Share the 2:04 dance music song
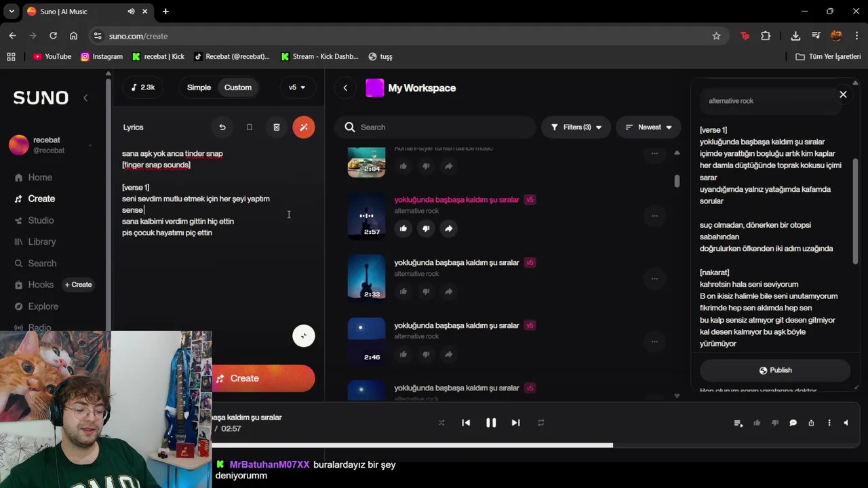Image resolution: width=868 pixels, height=488 pixels. [448, 166]
